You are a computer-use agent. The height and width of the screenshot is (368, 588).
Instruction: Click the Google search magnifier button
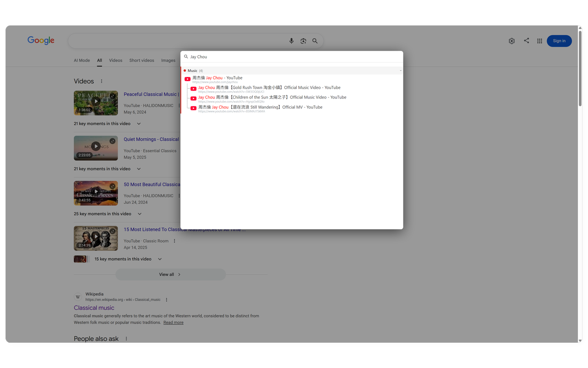315,41
